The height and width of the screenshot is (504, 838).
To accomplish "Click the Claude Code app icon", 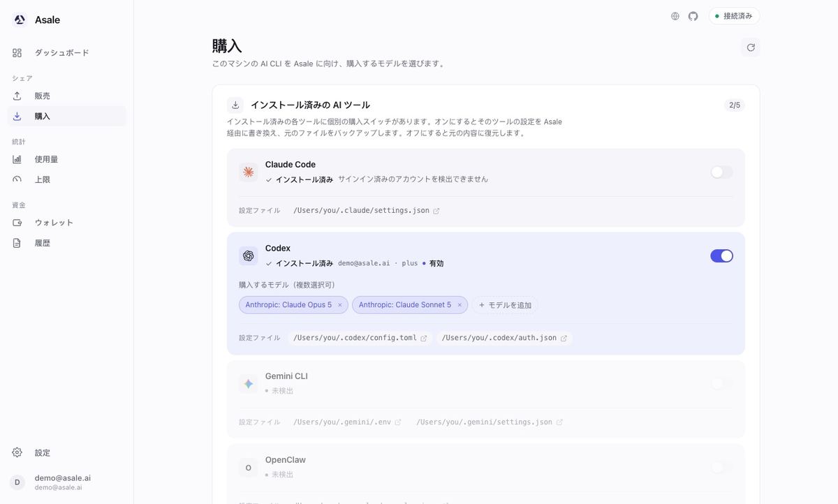I will (x=248, y=172).
